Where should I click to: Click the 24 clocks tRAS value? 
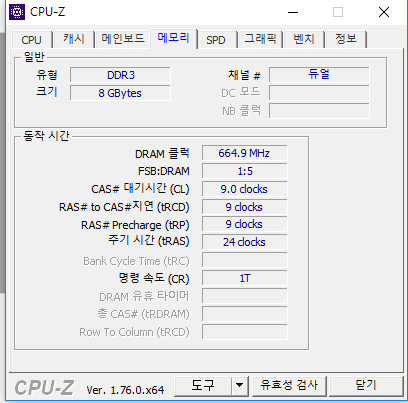[x=244, y=242]
